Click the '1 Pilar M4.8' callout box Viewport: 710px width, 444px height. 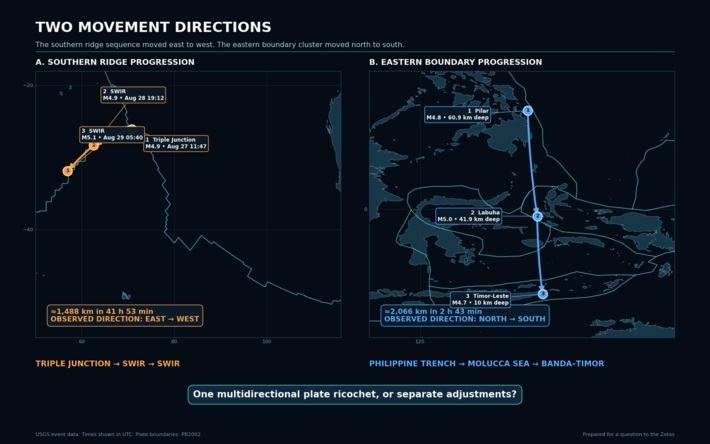coord(458,115)
